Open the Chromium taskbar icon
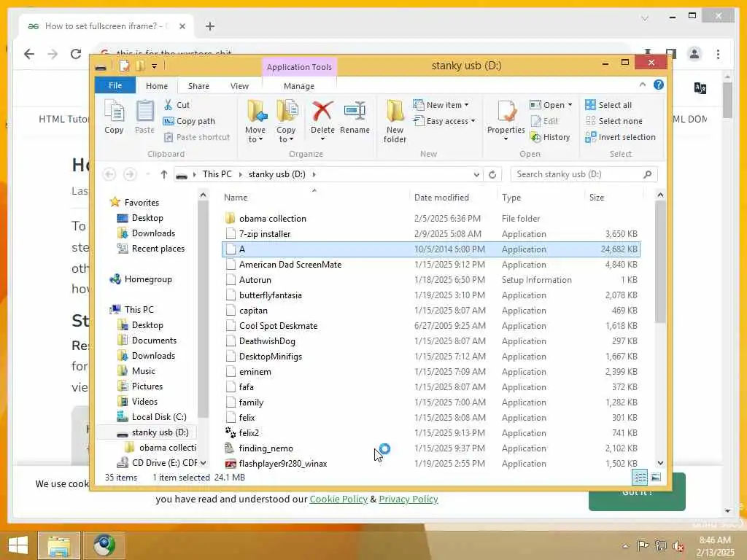Viewport: 747px width, 560px height. [x=104, y=545]
